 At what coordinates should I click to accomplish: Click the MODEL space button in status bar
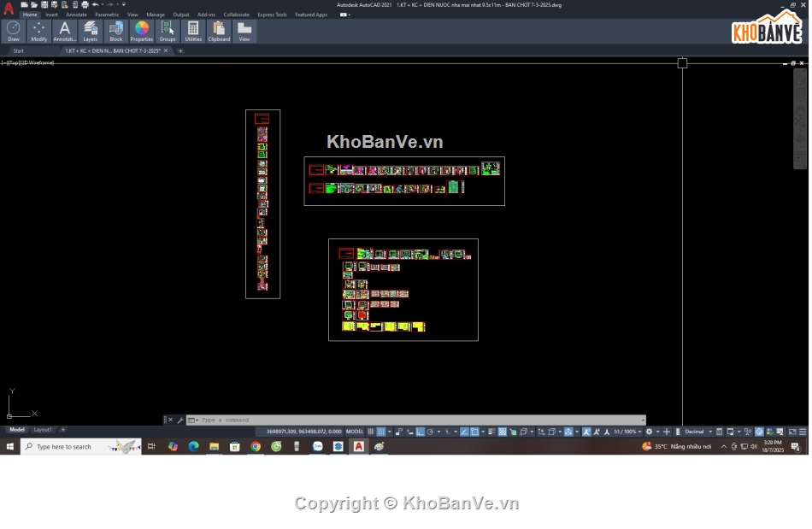click(x=355, y=432)
